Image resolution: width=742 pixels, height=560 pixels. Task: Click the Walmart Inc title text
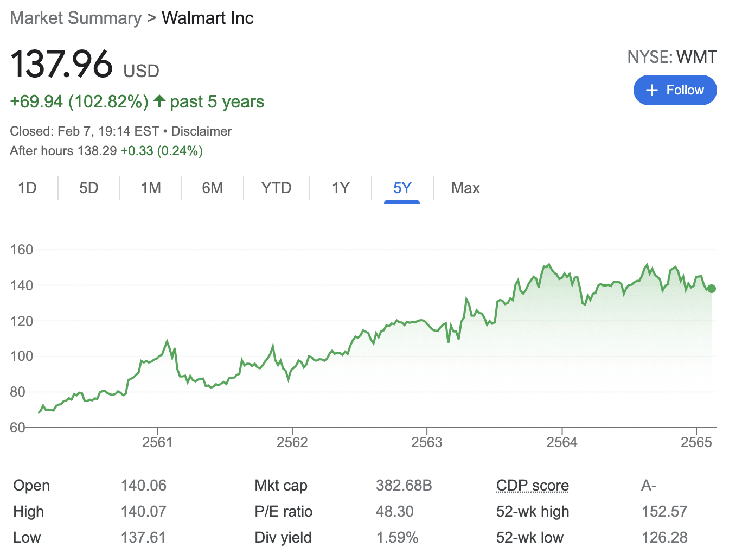(x=207, y=18)
